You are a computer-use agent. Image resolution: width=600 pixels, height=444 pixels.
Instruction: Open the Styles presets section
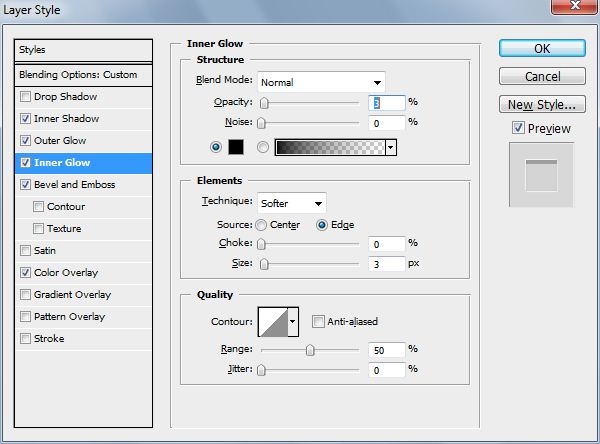point(83,50)
